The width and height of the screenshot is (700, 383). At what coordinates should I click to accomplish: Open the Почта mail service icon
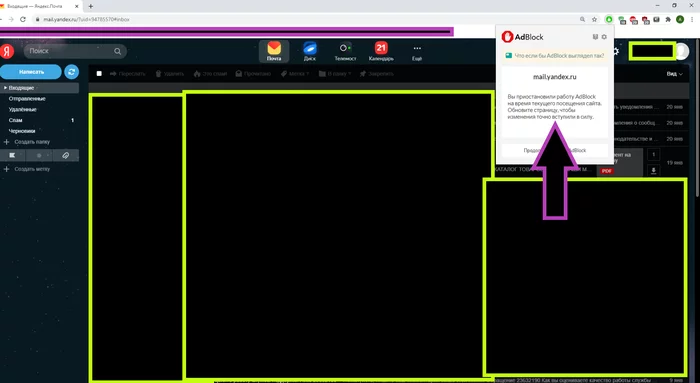tap(274, 51)
